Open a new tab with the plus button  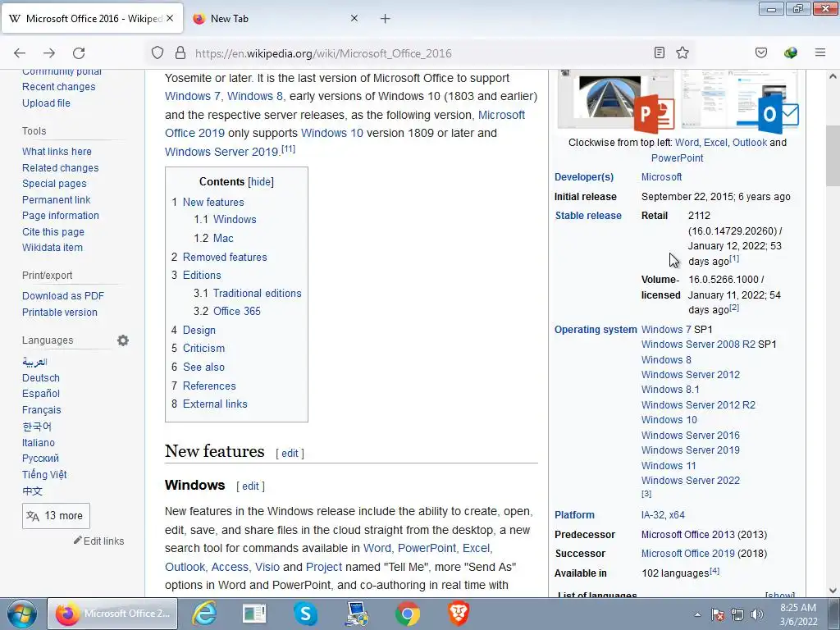[x=385, y=19]
